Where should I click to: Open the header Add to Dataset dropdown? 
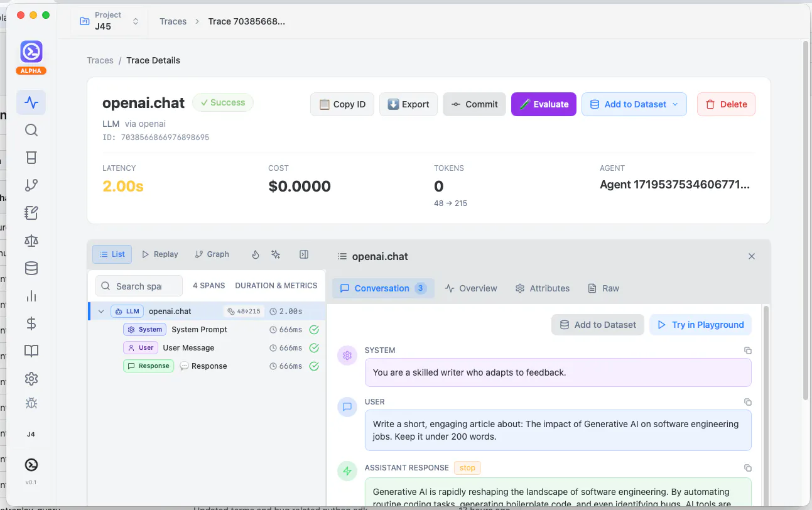point(634,104)
